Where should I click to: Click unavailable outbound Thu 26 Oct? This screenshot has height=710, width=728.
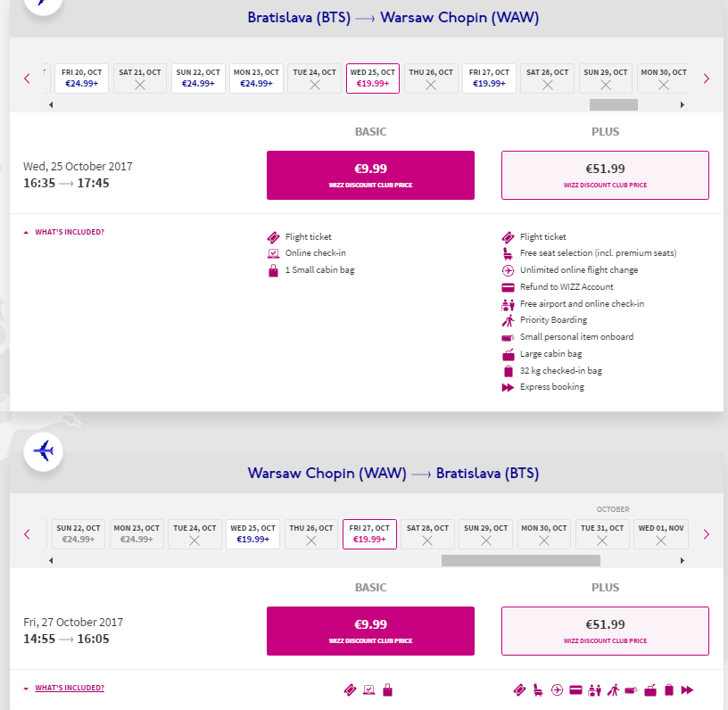(431, 78)
